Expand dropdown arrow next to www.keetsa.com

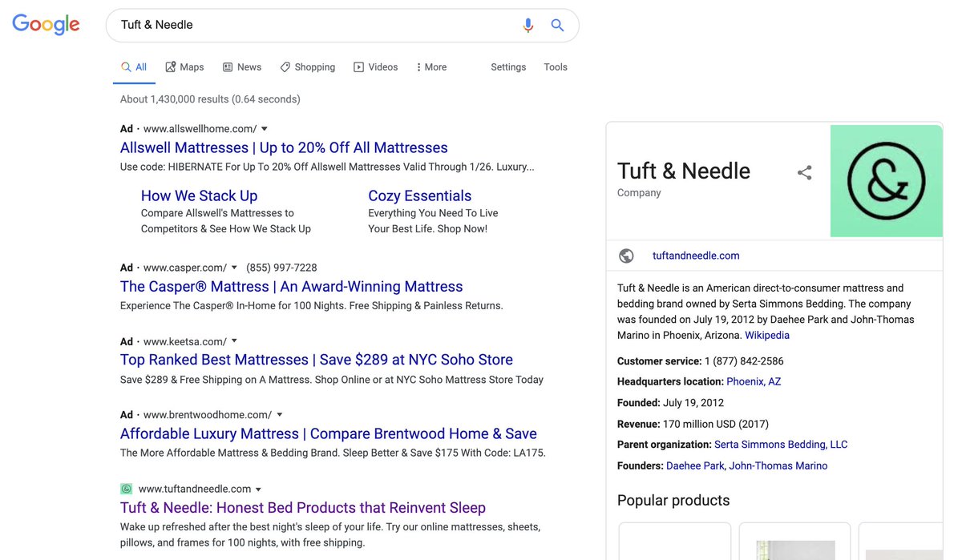(234, 341)
